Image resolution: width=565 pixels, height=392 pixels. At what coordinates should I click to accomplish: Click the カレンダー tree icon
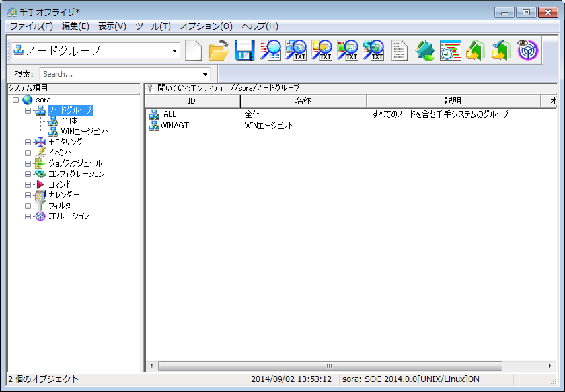[40, 195]
